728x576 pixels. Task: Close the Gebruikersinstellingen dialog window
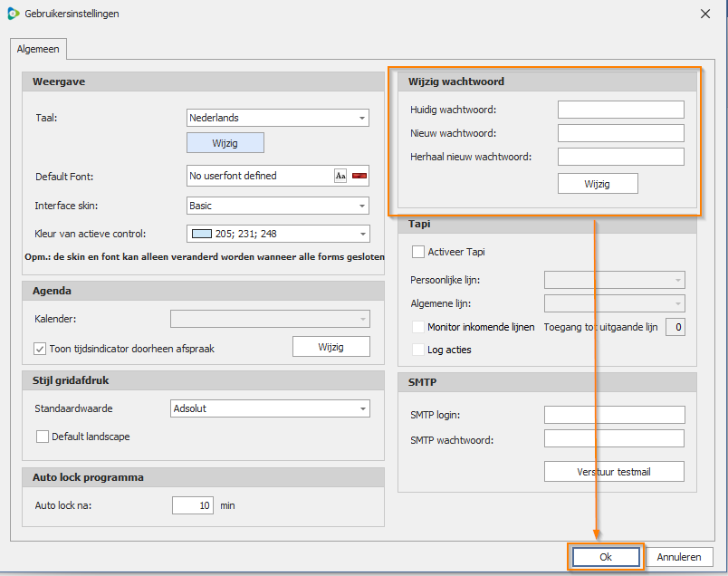[x=706, y=14]
